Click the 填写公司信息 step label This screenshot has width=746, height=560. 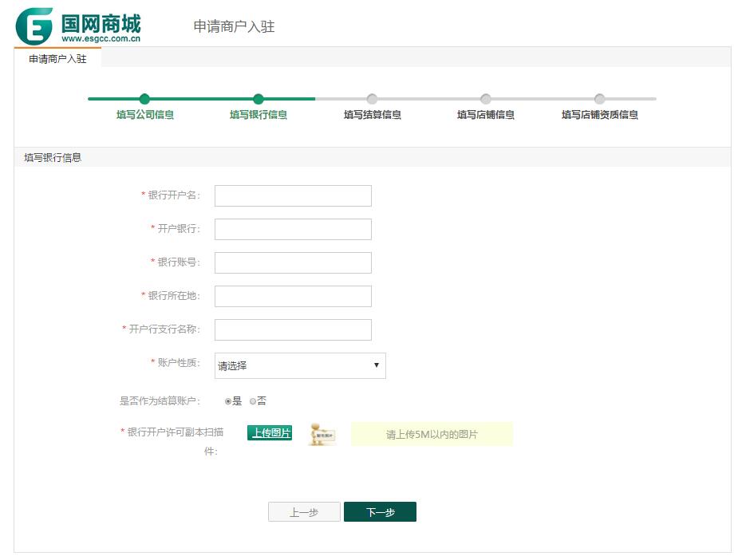click(x=145, y=115)
